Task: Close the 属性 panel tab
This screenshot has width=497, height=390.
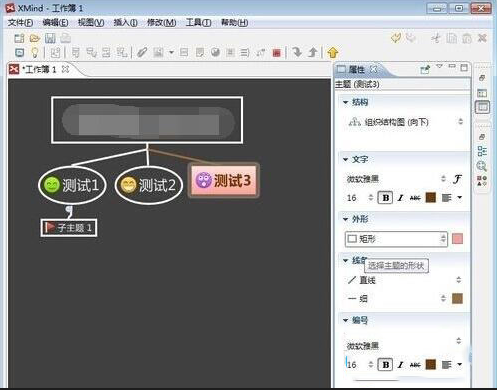Action: click(x=374, y=69)
